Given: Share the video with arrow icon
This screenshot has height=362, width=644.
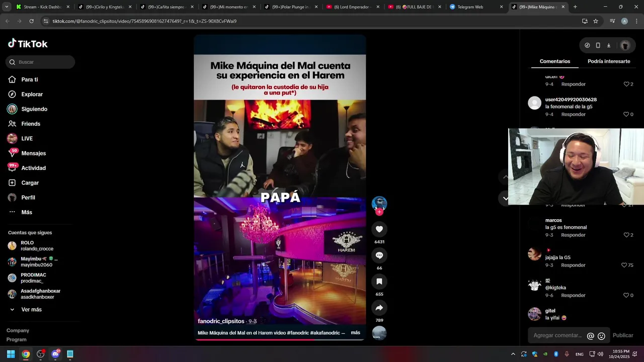Looking at the screenshot, I should coord(379,308).
